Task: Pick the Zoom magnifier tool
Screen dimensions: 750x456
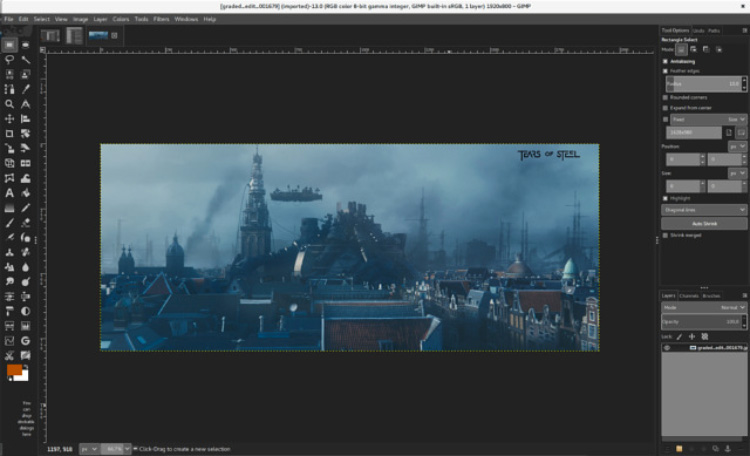Action: 9,103
